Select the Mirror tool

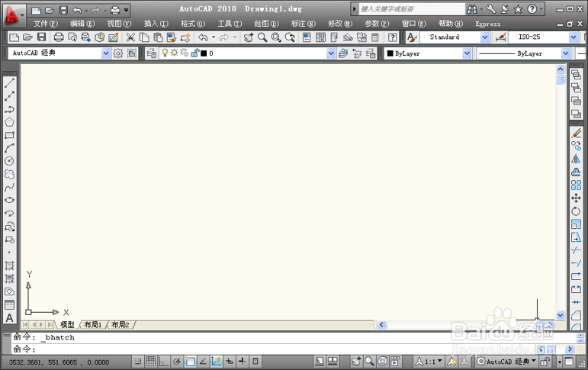[577, 159]
